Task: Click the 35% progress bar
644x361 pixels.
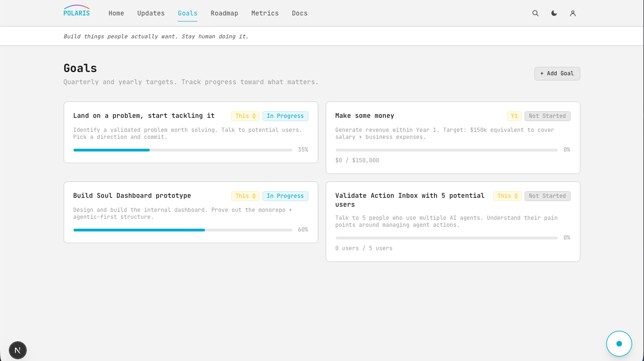Action: [x=183, y=150]
